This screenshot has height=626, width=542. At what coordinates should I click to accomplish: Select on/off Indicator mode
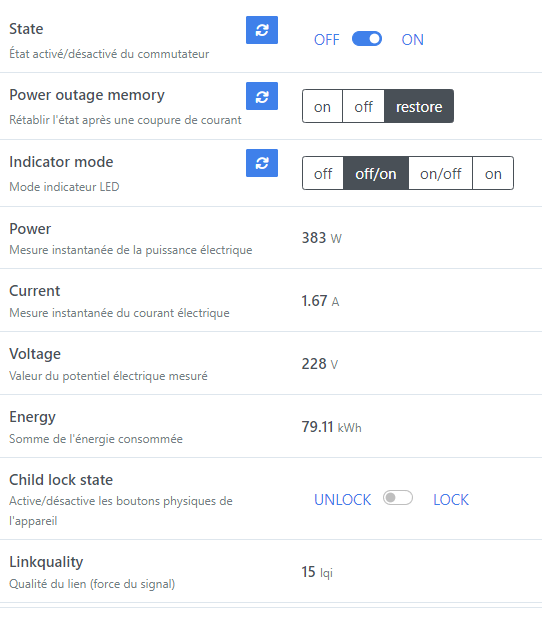(441, 173)
